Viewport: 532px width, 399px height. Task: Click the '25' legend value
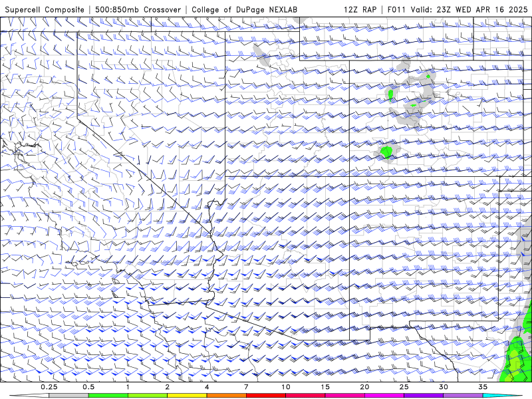click(x=404, y=387)
